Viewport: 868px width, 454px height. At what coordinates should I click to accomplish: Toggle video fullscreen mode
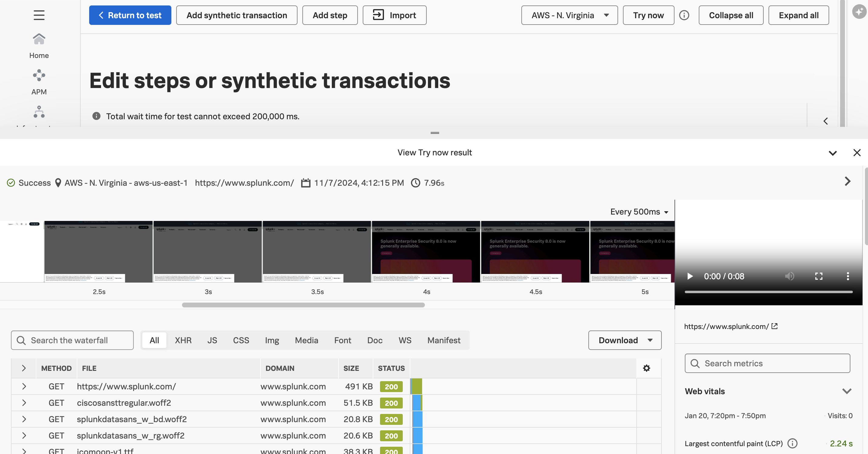click(x=819, y=276)
